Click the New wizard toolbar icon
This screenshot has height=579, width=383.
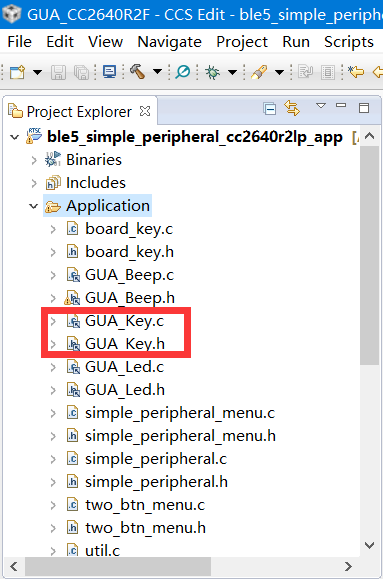point(18,72)
